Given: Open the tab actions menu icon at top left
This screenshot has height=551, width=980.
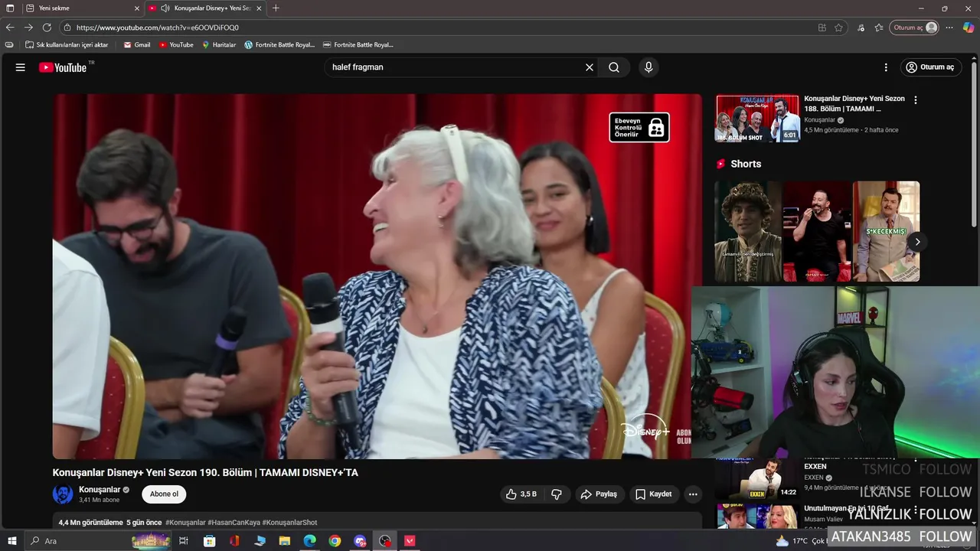Looking at the screenshot, I should (10, 8).
